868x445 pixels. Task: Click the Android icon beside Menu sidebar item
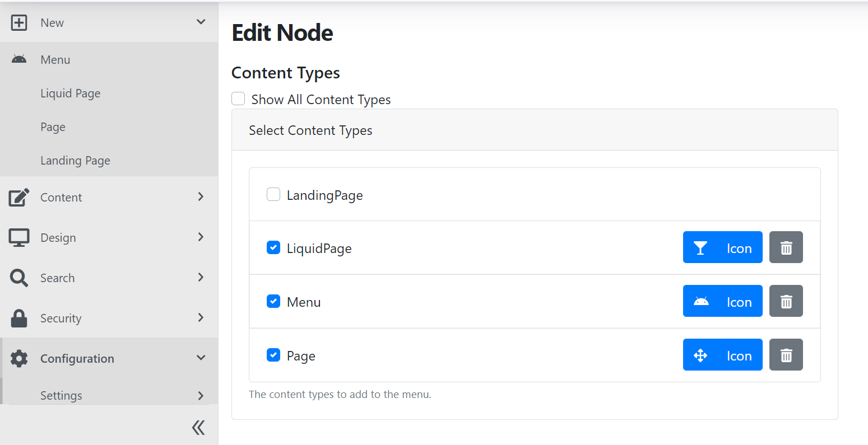point(19,59)
